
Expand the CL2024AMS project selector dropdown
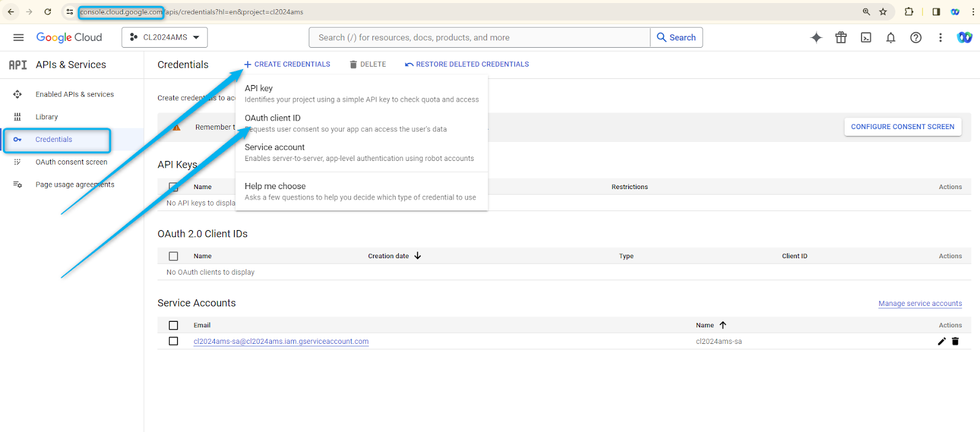165,37
